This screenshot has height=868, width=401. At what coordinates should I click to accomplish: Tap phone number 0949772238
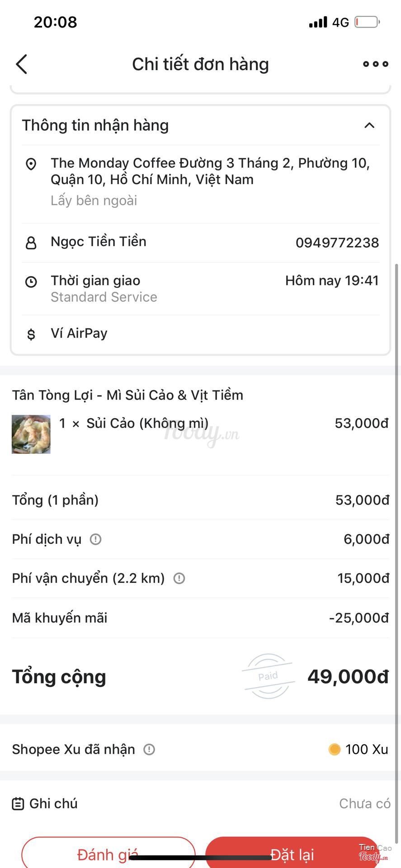337,243
